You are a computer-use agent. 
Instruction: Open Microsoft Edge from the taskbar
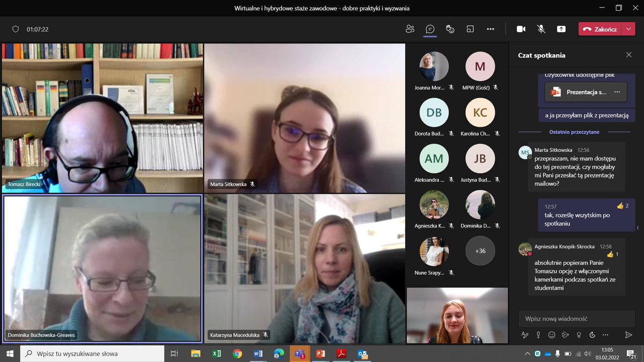point(279,353)
